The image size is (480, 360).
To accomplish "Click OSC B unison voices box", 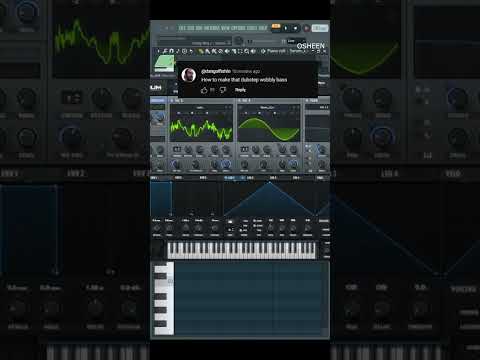I will click(244, 149).
